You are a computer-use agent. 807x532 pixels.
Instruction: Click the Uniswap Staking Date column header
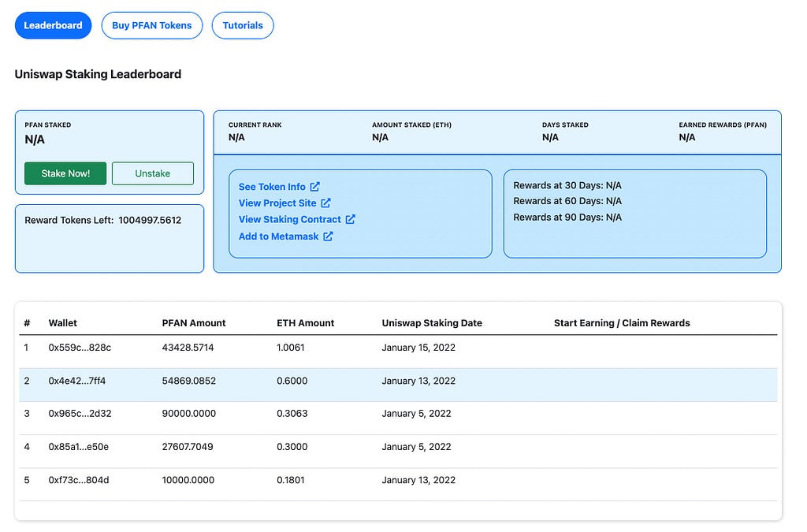[432, 323]
